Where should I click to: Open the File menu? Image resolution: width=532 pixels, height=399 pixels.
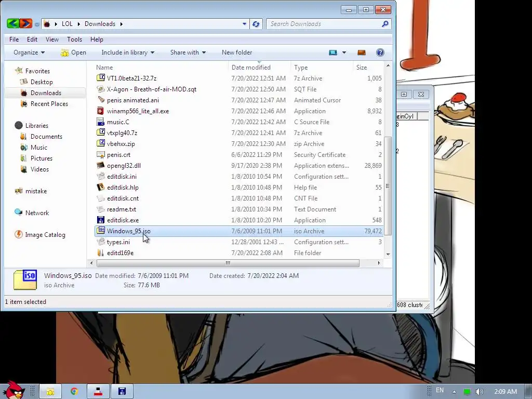[x=14, y=39]
